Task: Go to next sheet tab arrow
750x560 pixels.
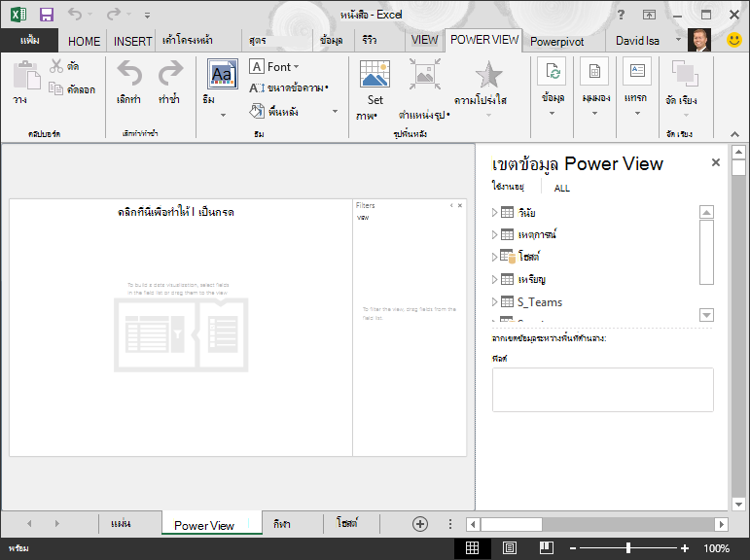Action: [x=57, y=524]
